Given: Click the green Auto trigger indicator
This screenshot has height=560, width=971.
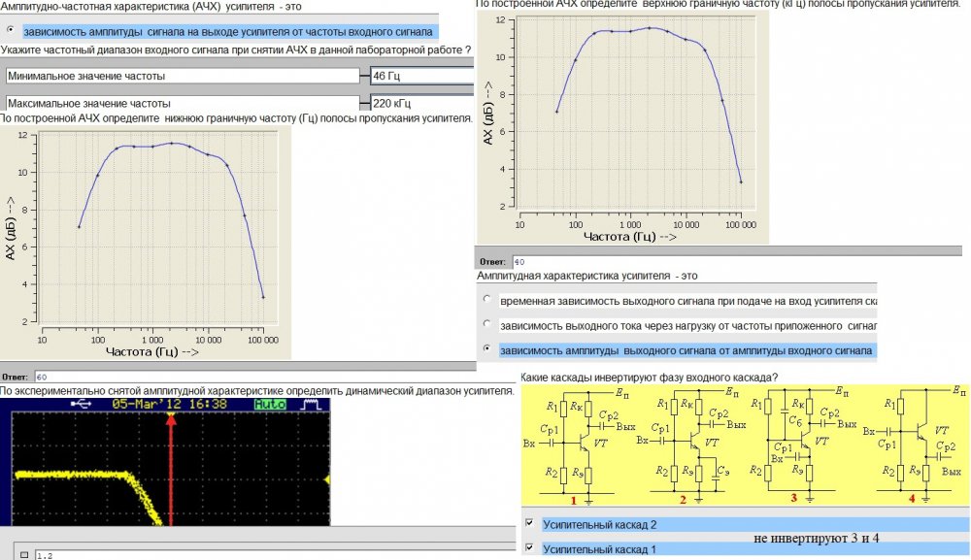Looking at the screenshot, I should coord(268,403).
